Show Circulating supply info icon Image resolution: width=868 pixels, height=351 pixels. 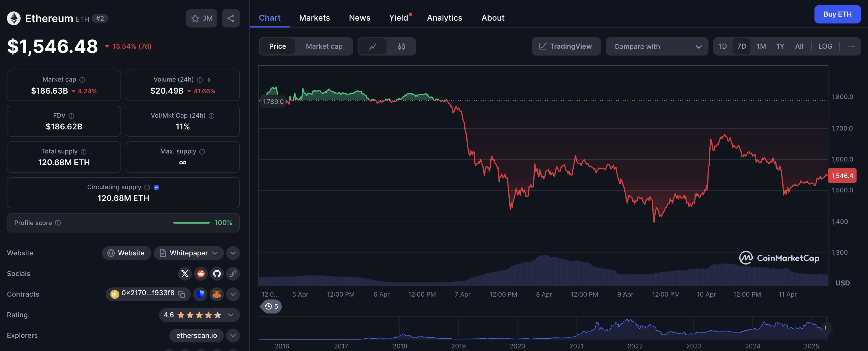point(147,187)
